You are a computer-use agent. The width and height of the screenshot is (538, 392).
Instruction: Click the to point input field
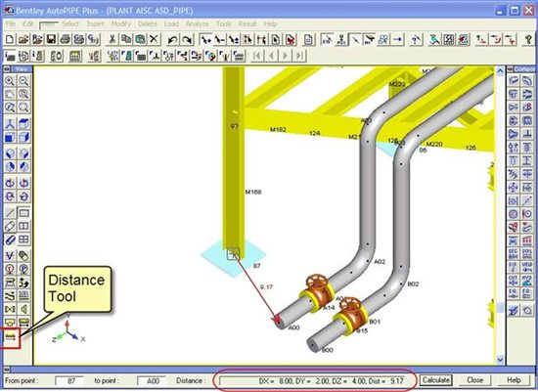[x=152, y=380]
